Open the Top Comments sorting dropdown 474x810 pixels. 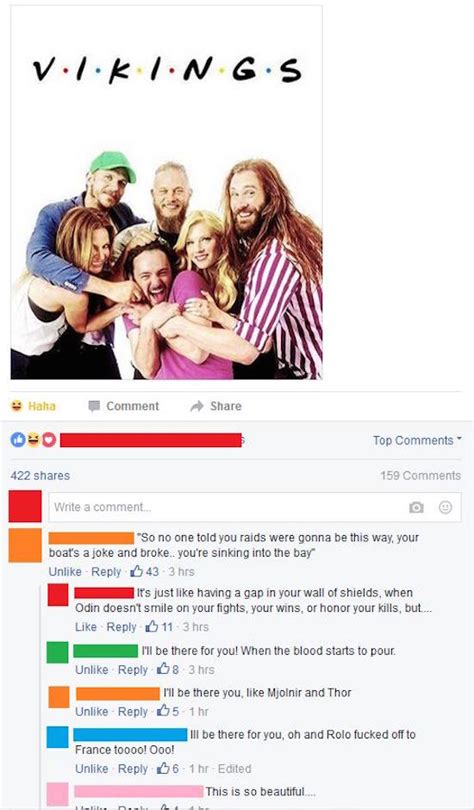[417, 440]
